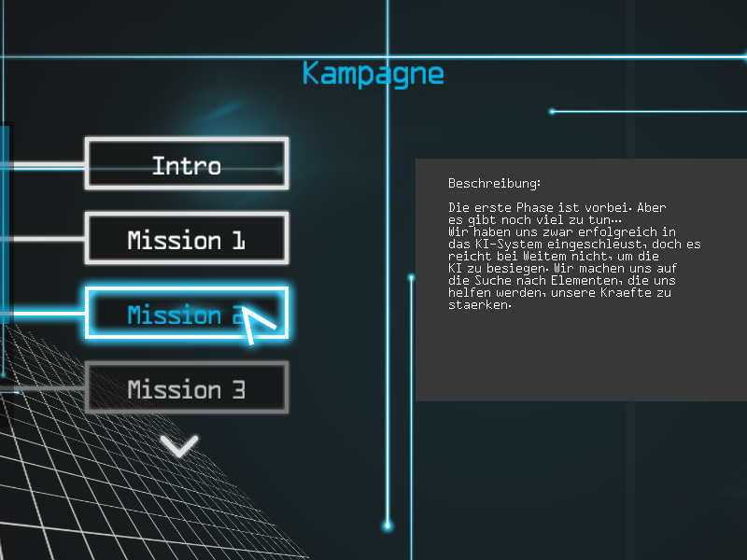Click the scroll-down chevron below Mission 3

179,446
